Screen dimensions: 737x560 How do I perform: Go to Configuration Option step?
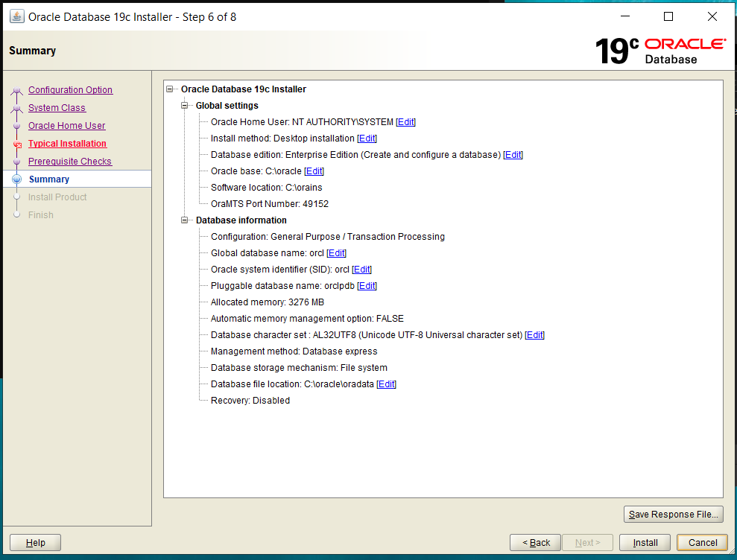[71, 89]
